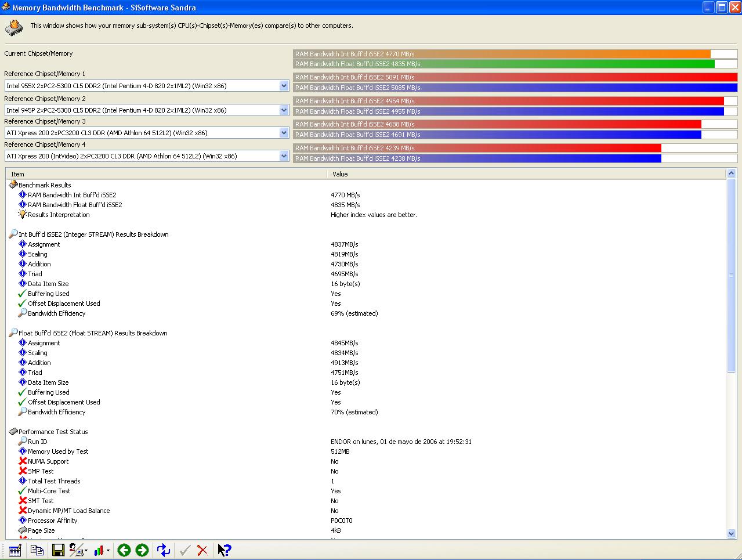
Task: Click the red Int bar showing 5091 MB/s
Action: click(x=515, y=77)
